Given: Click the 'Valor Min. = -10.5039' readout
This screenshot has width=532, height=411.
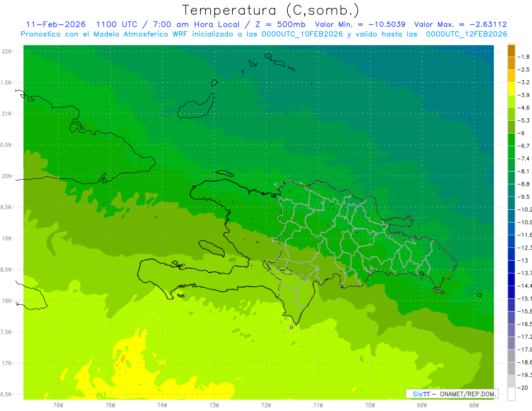Looking at the screenshot, I should tap(360, 24).
